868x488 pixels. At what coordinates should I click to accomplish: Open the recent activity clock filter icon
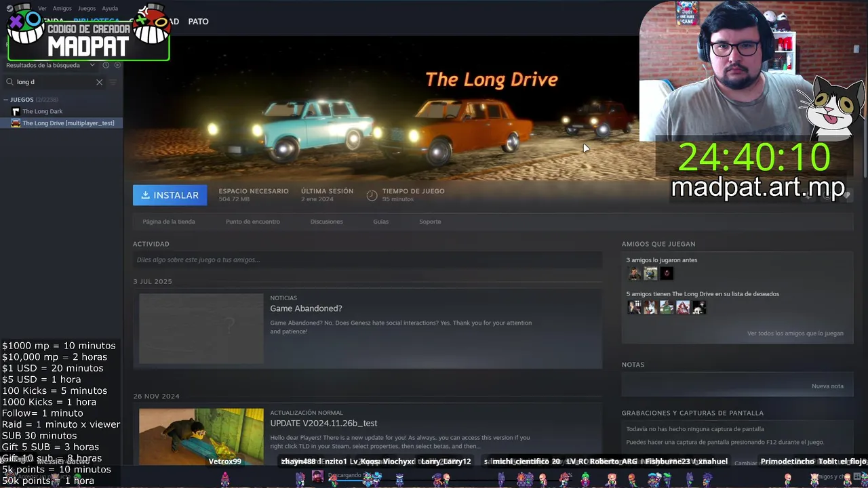106,65
